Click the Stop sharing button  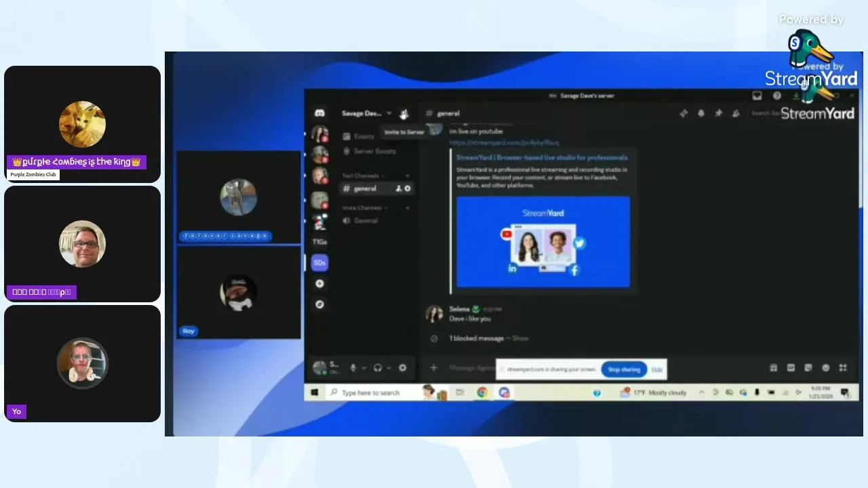coord(624,369)
